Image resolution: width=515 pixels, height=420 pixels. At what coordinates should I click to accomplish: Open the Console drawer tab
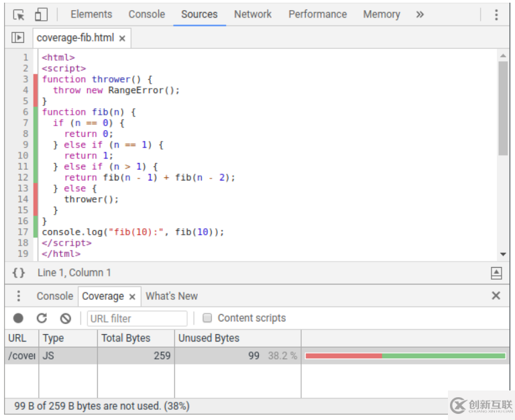click(54, 296)
